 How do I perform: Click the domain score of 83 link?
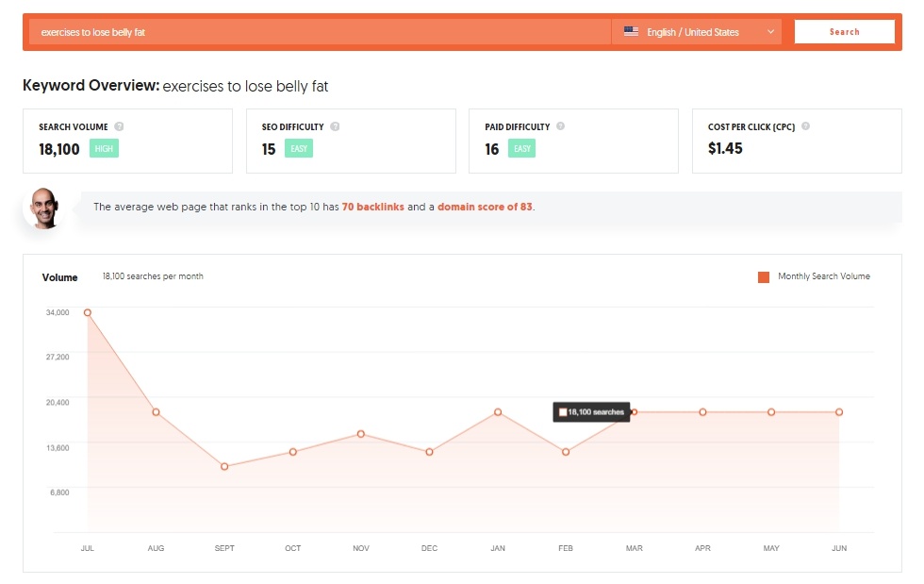pos(485,207)
